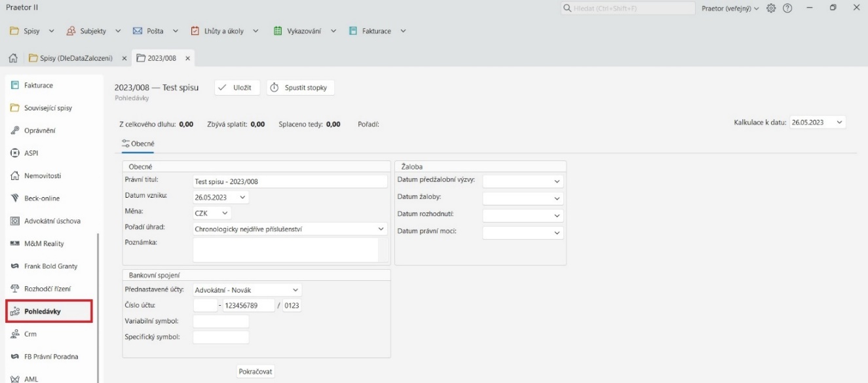
Task: Open Oprávnění in the sidebar
Action: (x=41, y=130)
